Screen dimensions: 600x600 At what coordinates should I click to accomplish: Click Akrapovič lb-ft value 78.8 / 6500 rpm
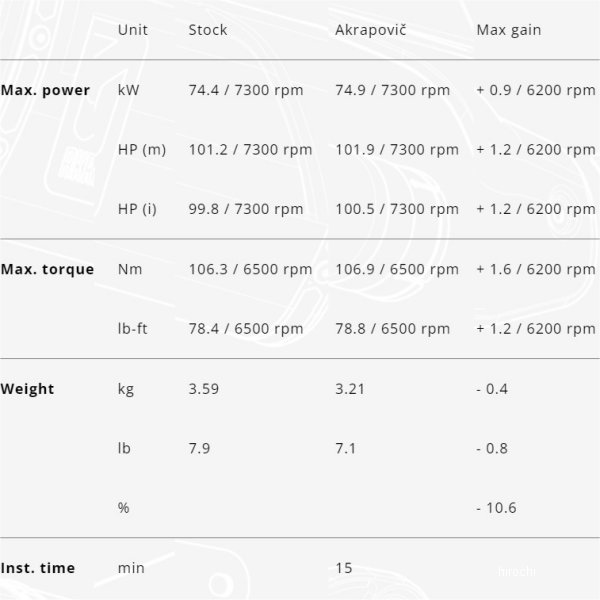pos(393,329)
